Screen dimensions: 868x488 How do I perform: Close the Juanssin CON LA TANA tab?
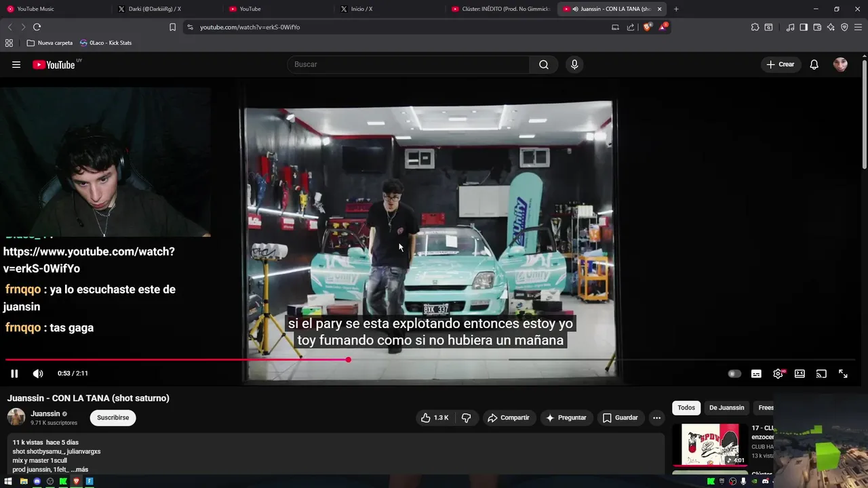659,9
